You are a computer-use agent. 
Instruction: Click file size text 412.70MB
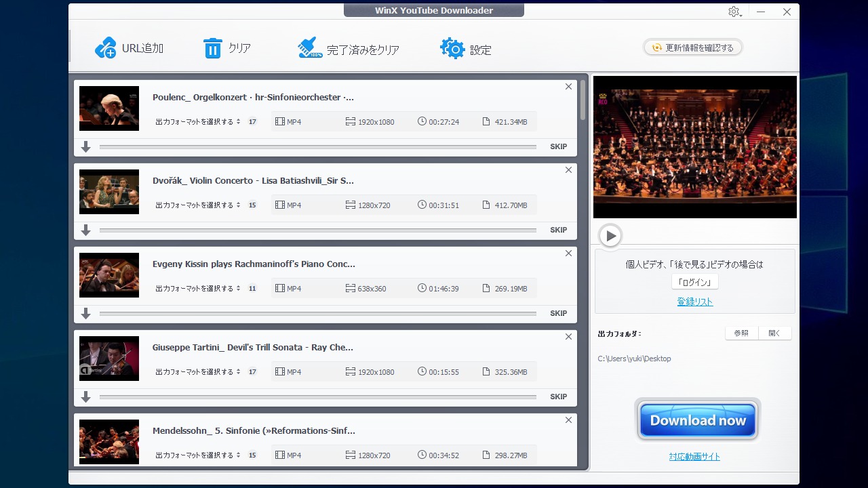(x=511, y=205)
